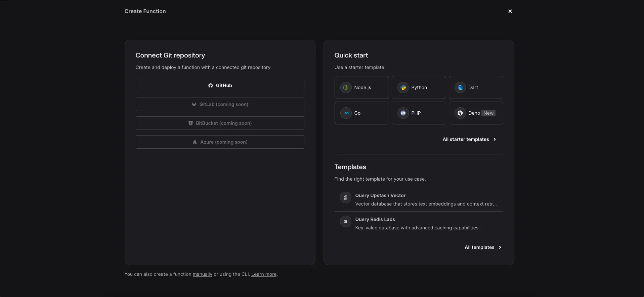Click the PHP logo icon
644x297 pixels.
click(403, 113)
